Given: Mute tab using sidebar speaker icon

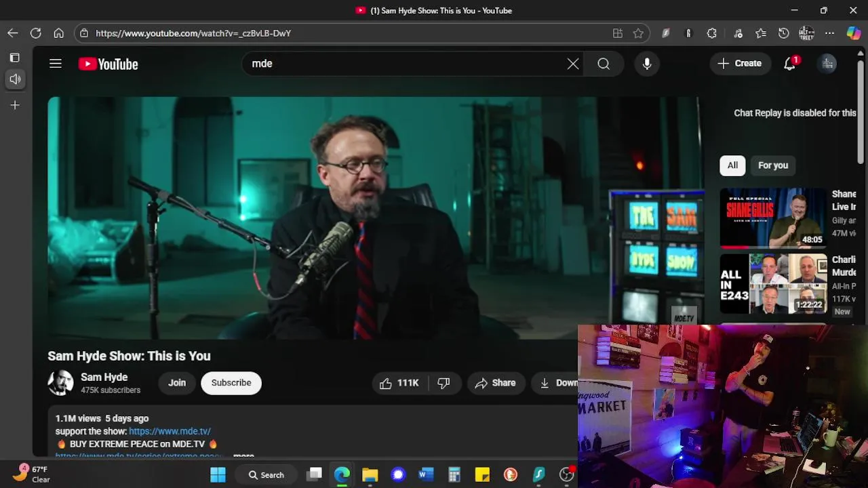Looking at the screenshot, I should click(15, 79).
